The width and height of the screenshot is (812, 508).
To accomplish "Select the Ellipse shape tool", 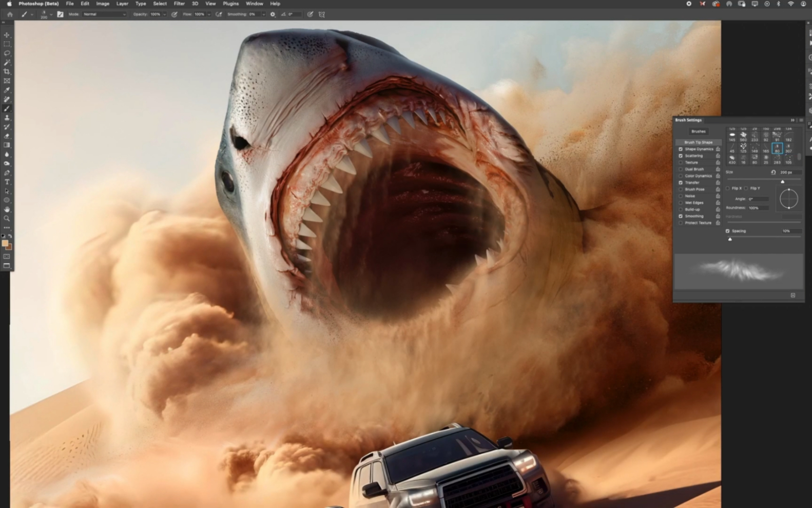I will (7, 200).
